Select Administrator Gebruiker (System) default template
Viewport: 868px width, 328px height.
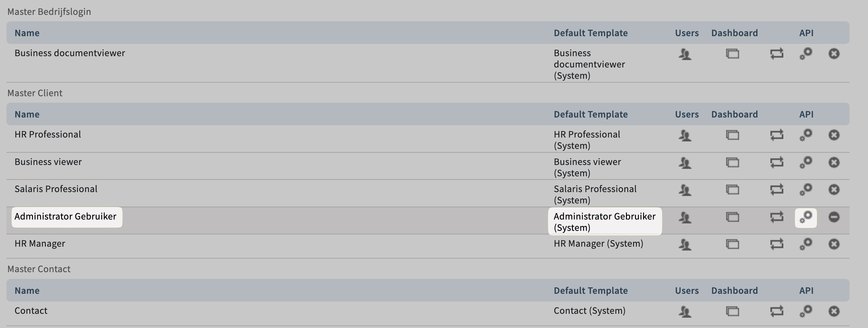[x=604, y=221]
